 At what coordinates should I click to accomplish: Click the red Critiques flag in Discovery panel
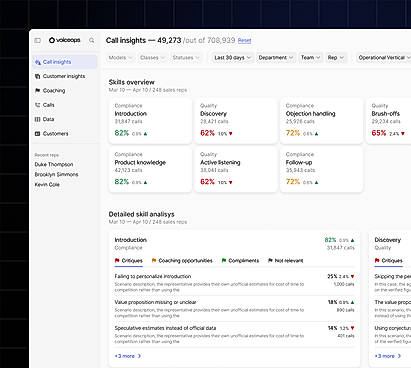pyautogui.click(x=377, y=260)
